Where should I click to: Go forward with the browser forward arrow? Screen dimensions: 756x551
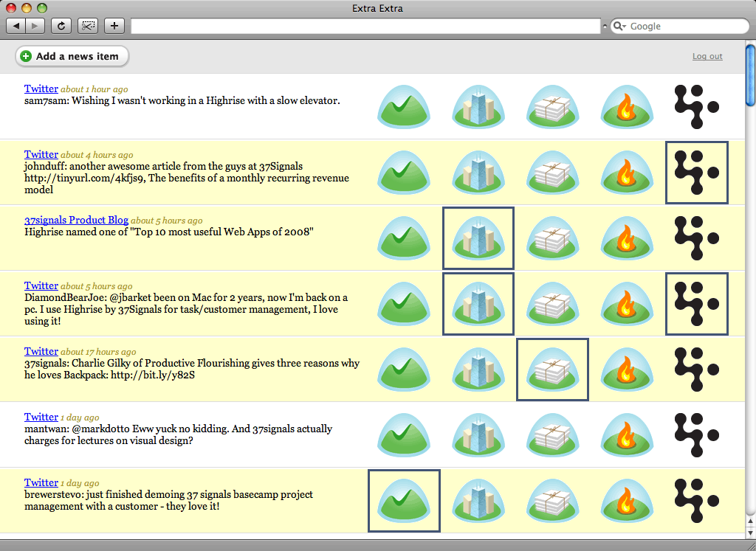tap(35, 26)
